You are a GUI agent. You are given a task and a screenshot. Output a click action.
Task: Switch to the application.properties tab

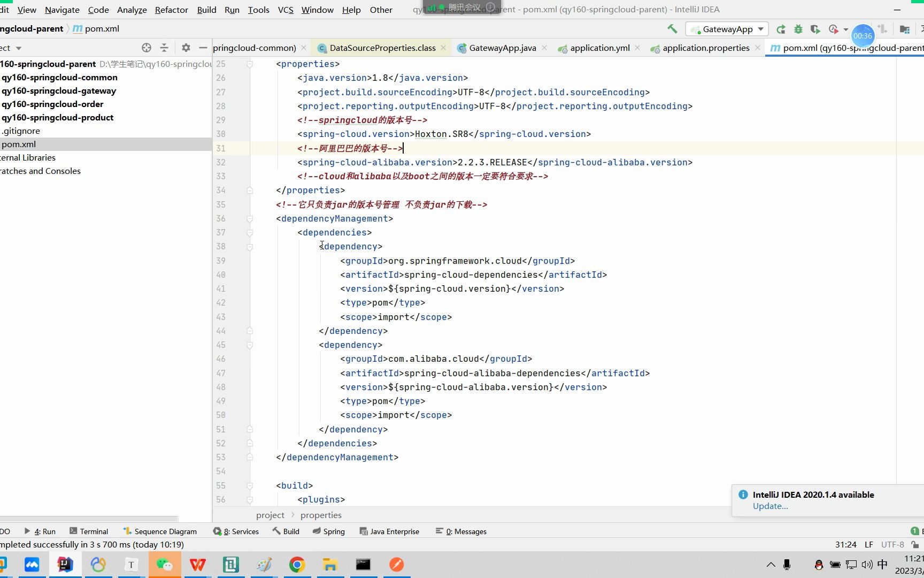pos(706,48)
